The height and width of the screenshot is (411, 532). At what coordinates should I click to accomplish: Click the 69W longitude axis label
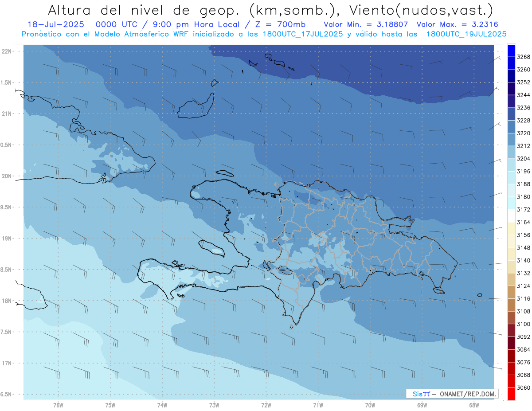422,405
